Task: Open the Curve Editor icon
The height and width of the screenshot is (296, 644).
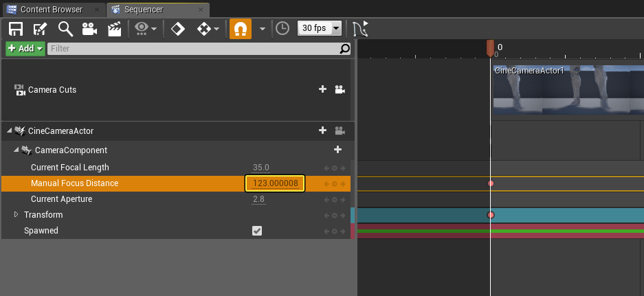Action: point(360,29)
